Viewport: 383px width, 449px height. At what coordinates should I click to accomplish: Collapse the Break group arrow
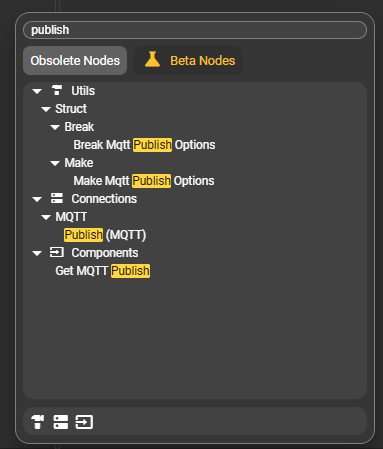(x=55, y=127)
